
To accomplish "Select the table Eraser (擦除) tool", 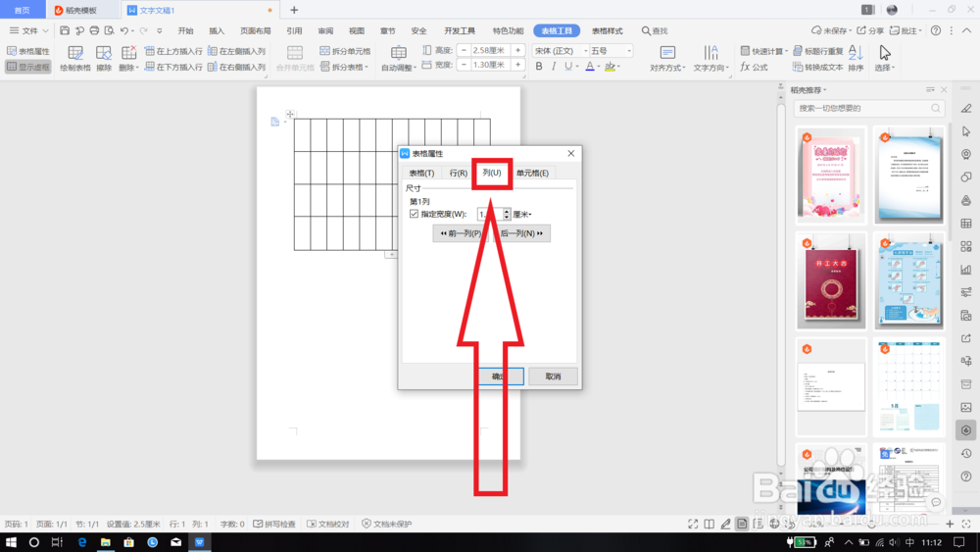I will coord(104,60).
